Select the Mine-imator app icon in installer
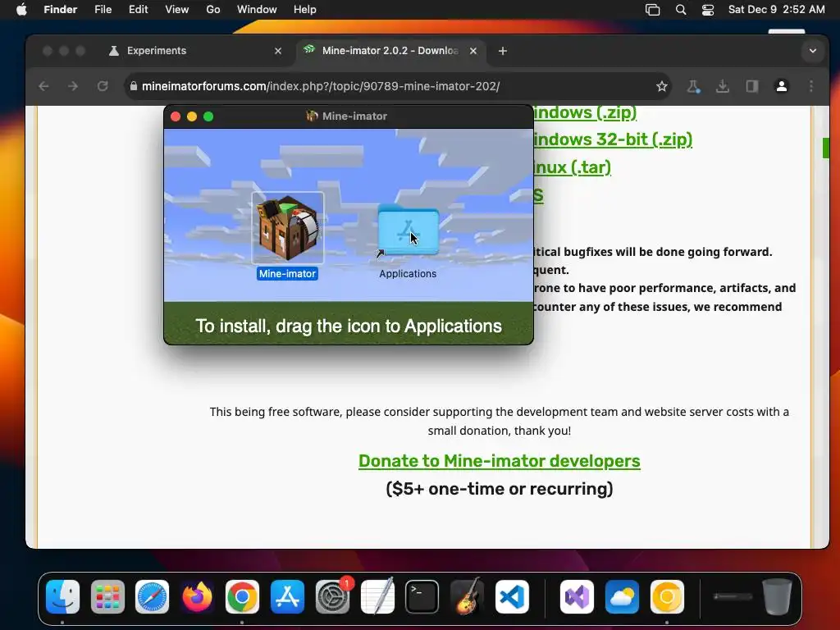Image resolution: width=840 pixels, height=630 pixels. tap(288, 227)
